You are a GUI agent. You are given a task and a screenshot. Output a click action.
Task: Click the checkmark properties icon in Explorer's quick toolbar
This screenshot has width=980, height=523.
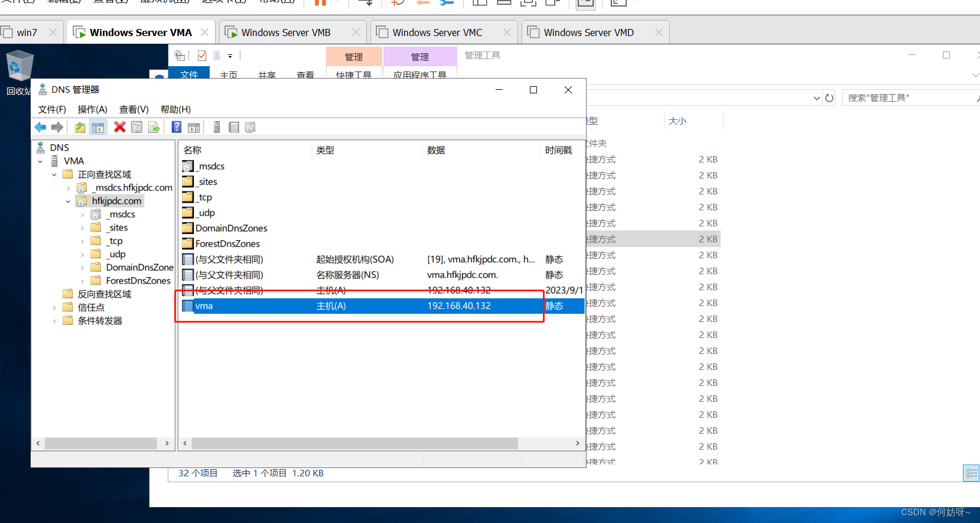[202, 56]
